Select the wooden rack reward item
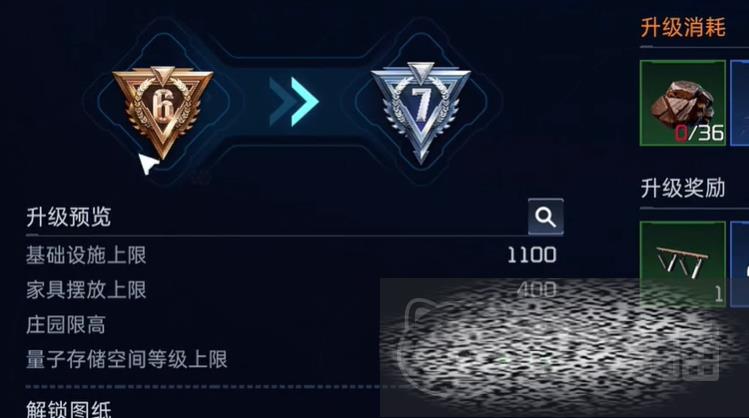 click(683, 264)
